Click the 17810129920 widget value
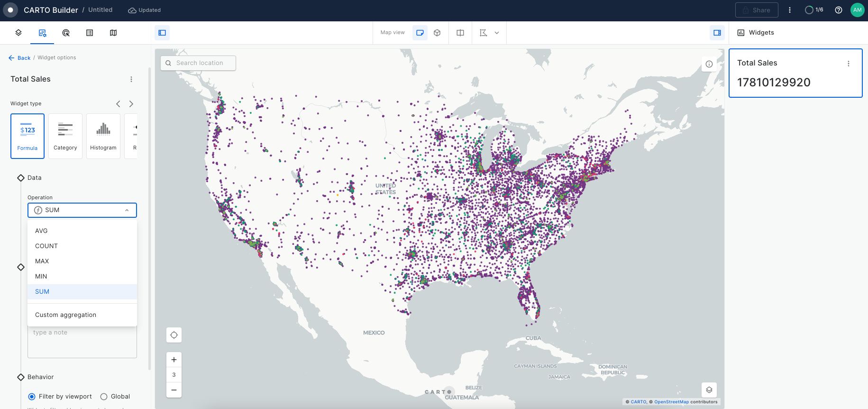 pyautogui.click(x=774, y=83)
